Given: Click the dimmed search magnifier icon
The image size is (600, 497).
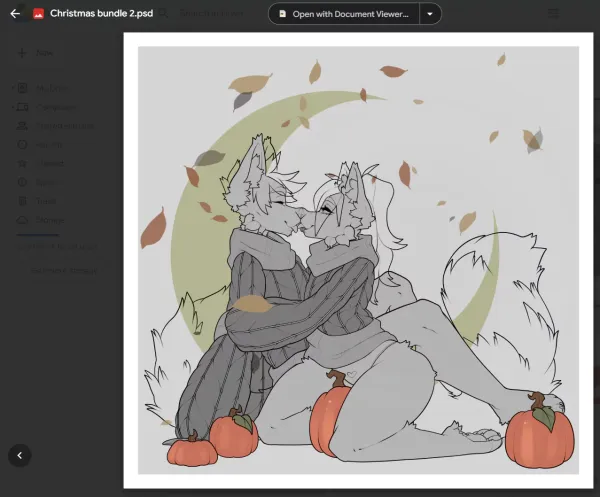Looking at the screenshot, I should 162,14.
